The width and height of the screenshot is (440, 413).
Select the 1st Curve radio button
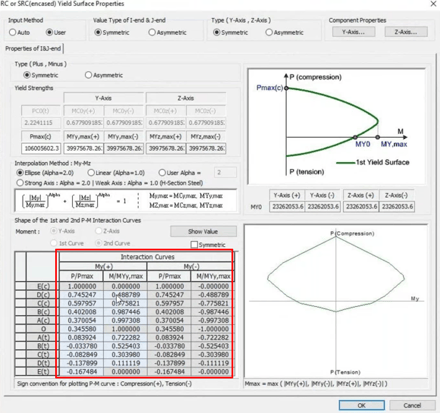53,243
